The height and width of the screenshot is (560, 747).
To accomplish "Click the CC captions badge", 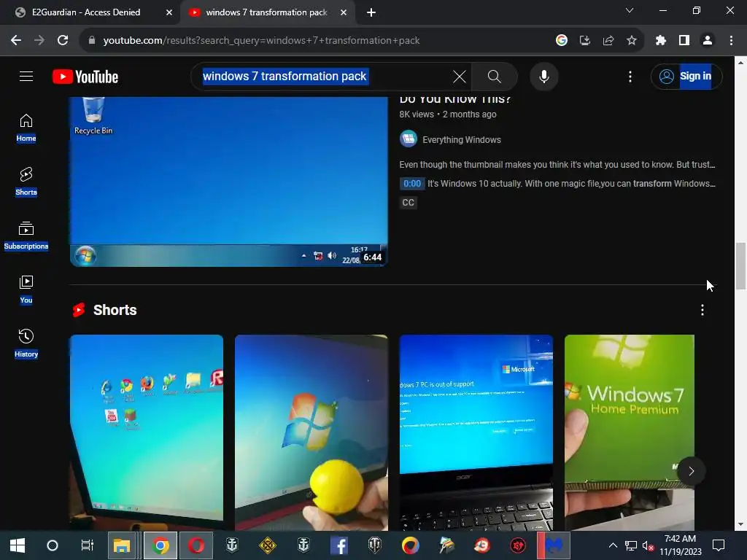I will (409, 203).
